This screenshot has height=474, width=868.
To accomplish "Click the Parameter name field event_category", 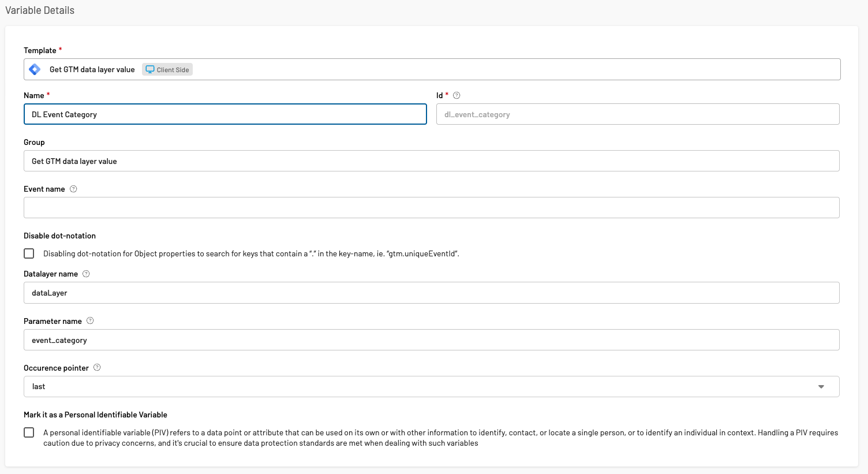I will click(431, 340).
